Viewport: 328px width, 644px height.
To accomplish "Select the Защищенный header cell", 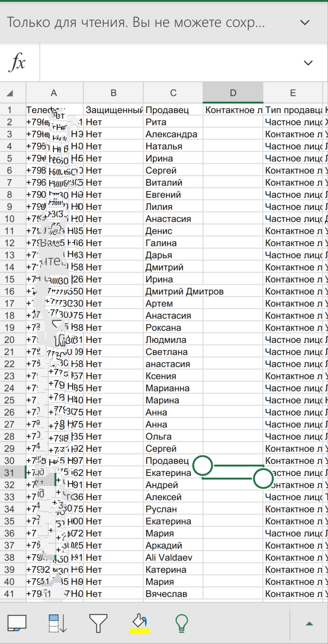I will point(113,110).
